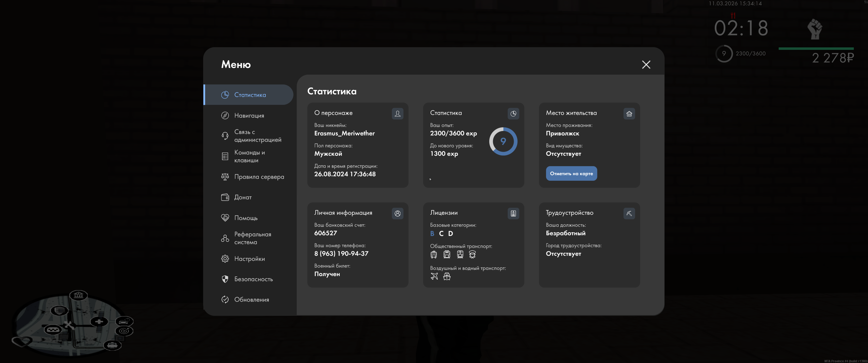Click the bank building marker on minimap
The height and width of the screenshot is (363, 868).
pyautogui.click(x=78, y=295)
